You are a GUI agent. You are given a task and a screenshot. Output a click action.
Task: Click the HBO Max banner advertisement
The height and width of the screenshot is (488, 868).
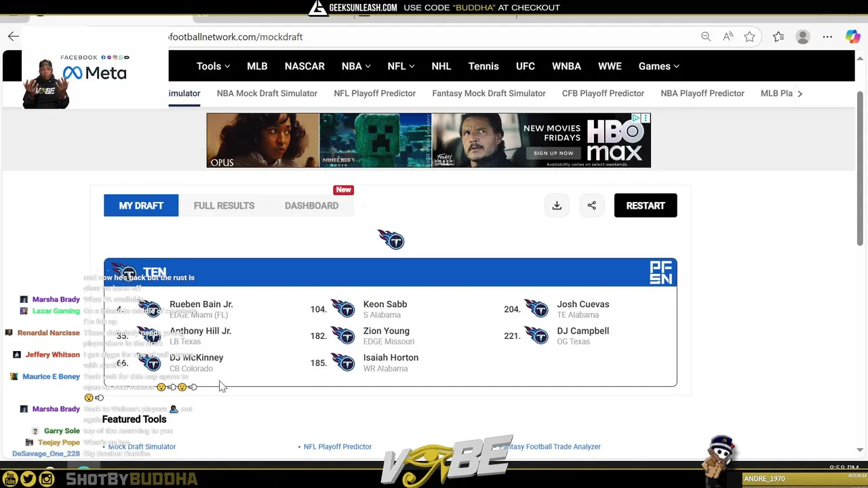(429, 140)
